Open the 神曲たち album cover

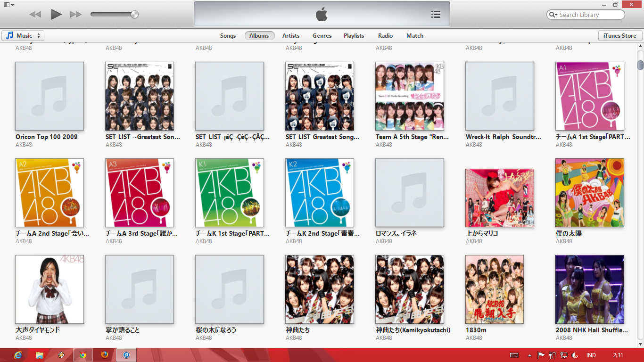(320, 289)
